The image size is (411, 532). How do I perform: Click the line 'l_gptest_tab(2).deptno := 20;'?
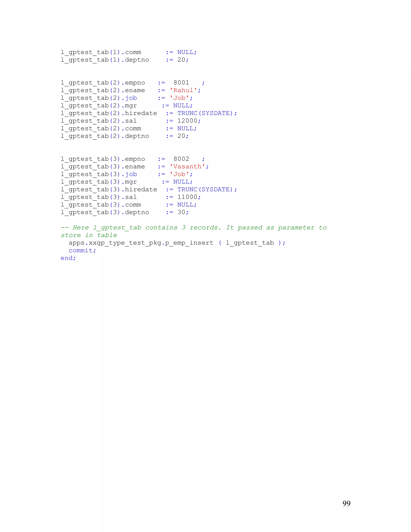(125, 136)
